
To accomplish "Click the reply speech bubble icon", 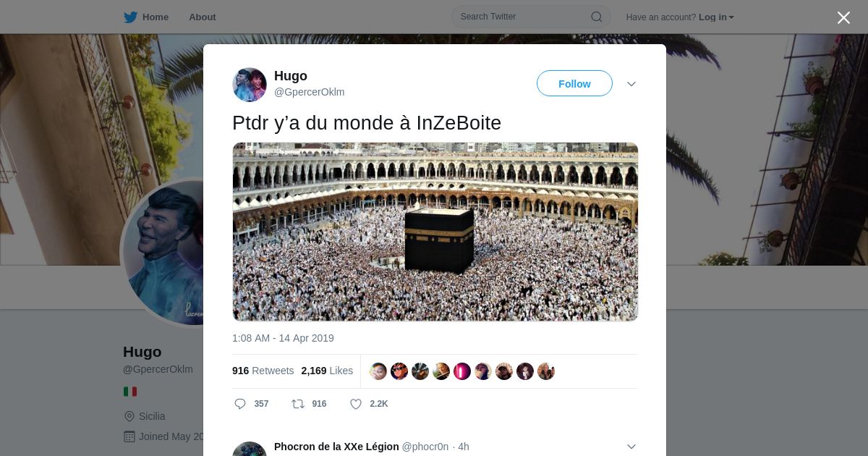I will tap(240, 404).
